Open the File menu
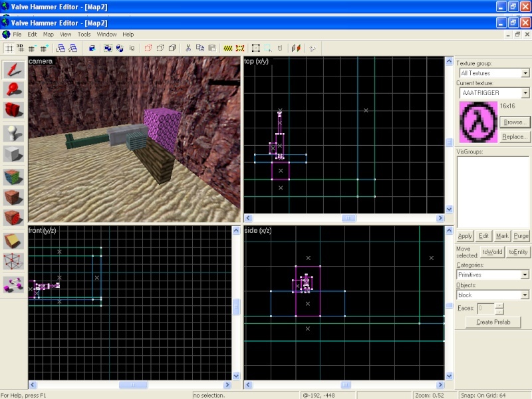 click(x=17, y=35)
